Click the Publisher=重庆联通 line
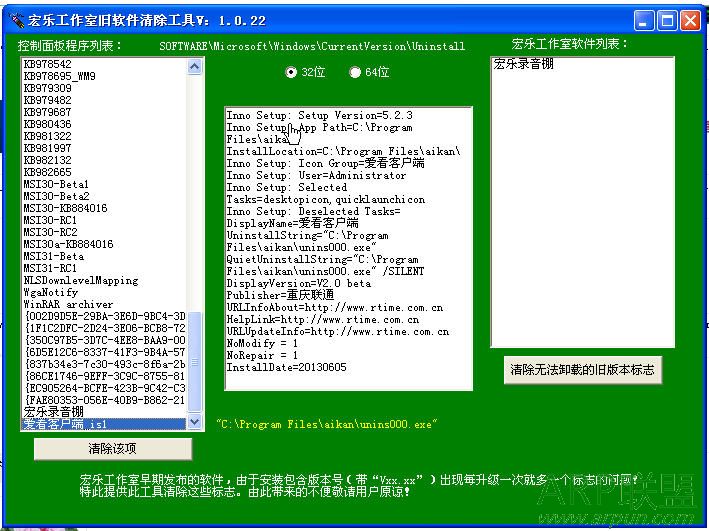The height and width of the screenshot is (531, 709). tap(280, 295)
